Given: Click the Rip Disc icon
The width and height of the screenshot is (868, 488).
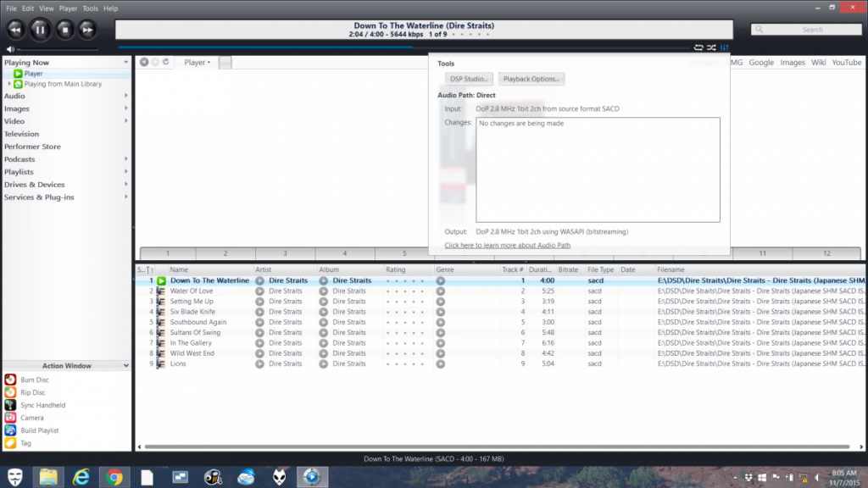Looking at the screenshot, I should click(10, 392).
